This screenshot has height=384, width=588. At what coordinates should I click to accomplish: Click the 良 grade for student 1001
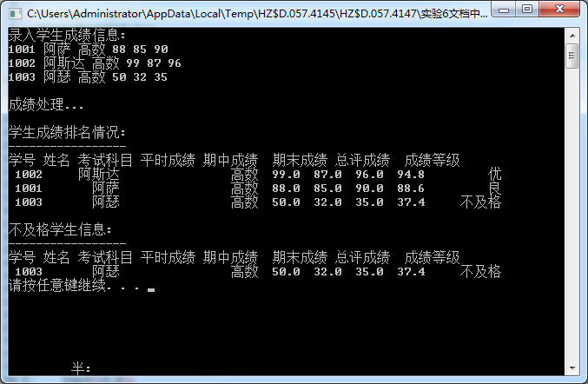[x=494, y=188]
